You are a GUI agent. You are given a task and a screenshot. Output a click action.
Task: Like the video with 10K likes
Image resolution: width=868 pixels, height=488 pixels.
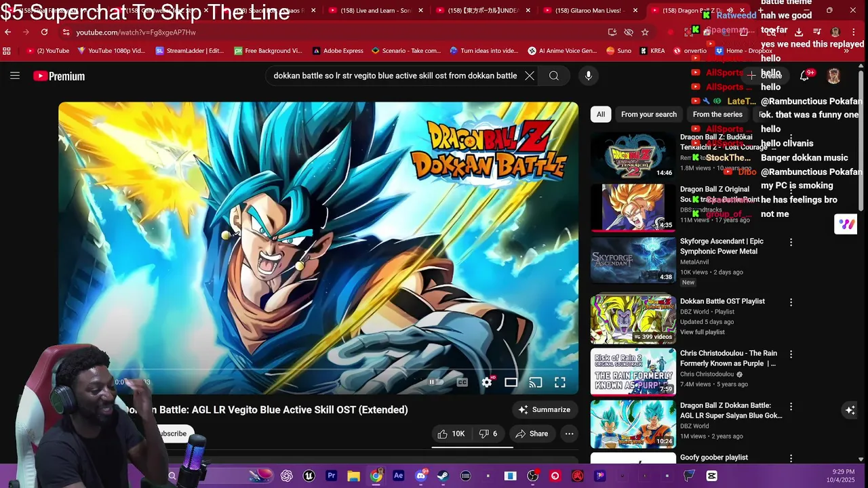(451, 434)
